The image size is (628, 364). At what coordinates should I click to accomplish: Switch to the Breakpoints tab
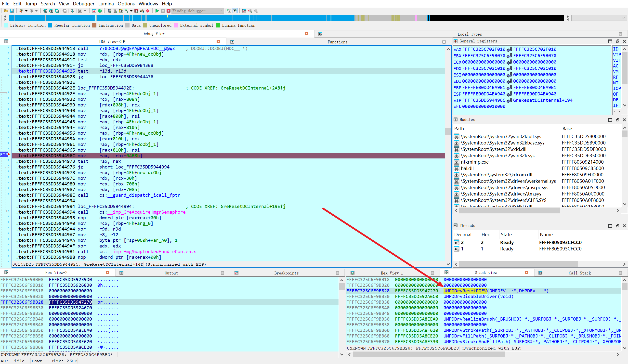pos(286,273)
